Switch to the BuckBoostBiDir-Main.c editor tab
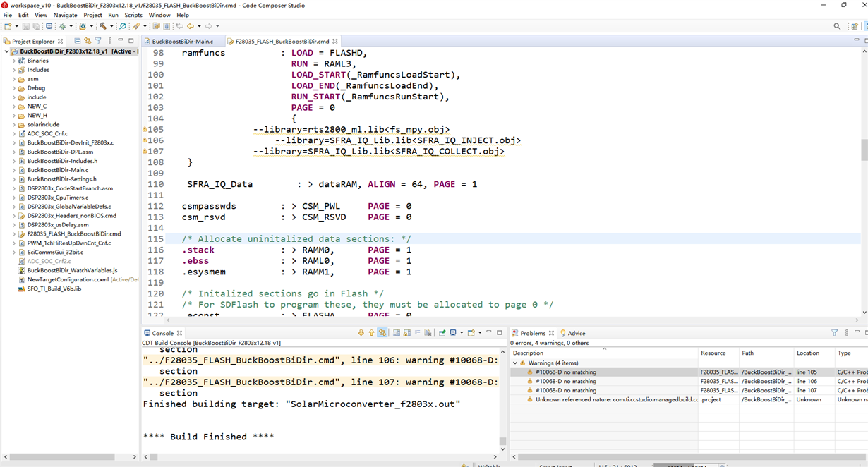Image resolution: width=868 pixels, height=467 pixels. coord(182,42)
